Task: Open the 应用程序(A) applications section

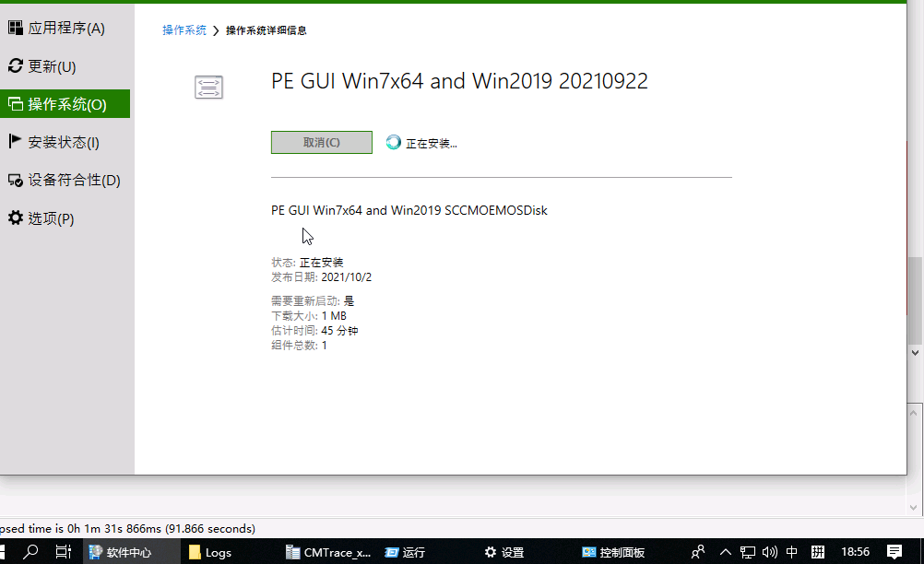Action: (x=65, y=28)
